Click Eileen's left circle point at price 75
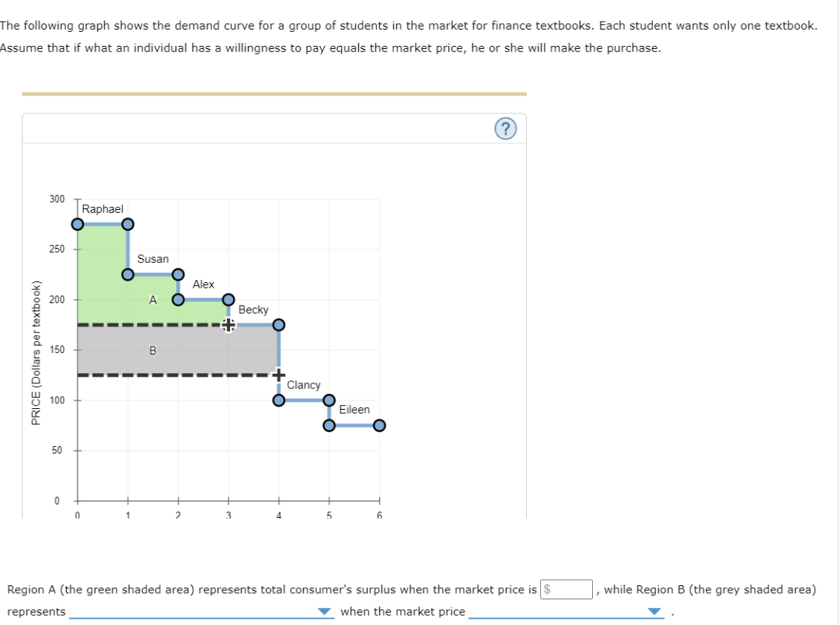840x625 pixels. tap(329, 424)
